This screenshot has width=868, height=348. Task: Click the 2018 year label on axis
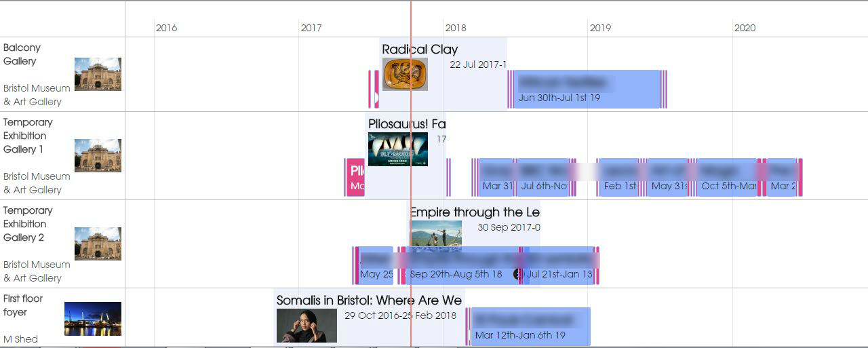(x=456, y=28)
